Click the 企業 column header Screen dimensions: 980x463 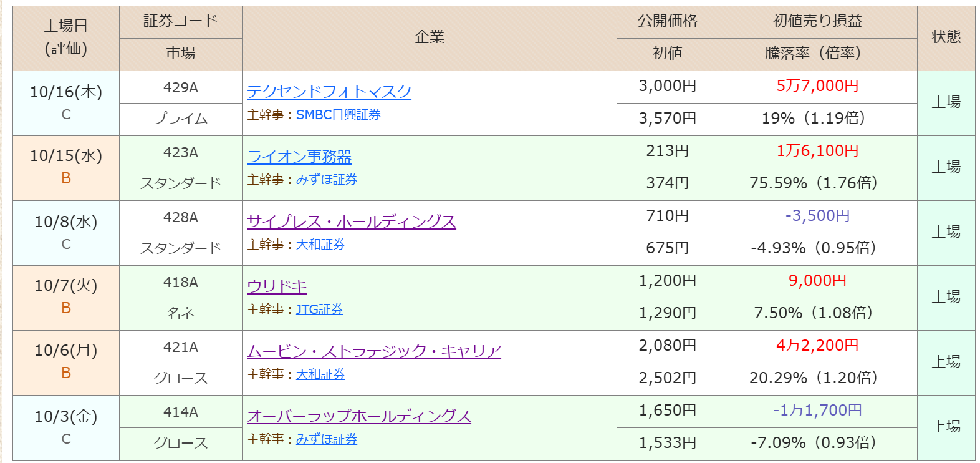(429, 37)
